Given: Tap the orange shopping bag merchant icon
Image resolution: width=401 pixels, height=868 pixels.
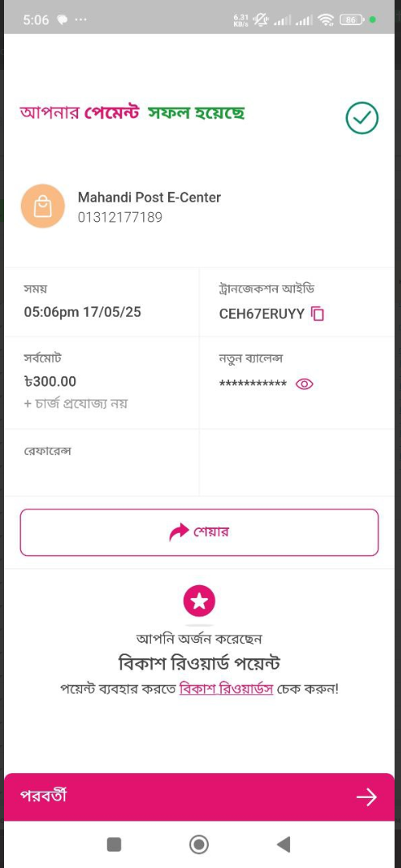Looking at the screenshot, I should tap(43, 206).
